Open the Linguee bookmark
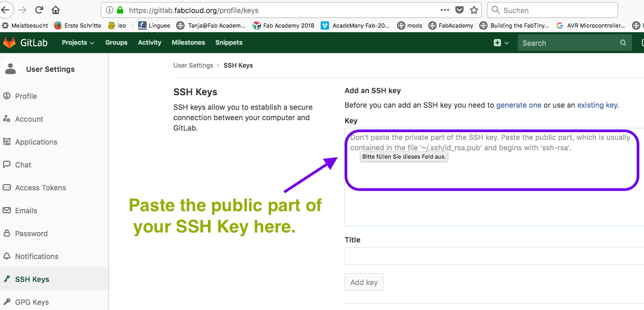This screenshot has width=644, height=310. [154, 25]
